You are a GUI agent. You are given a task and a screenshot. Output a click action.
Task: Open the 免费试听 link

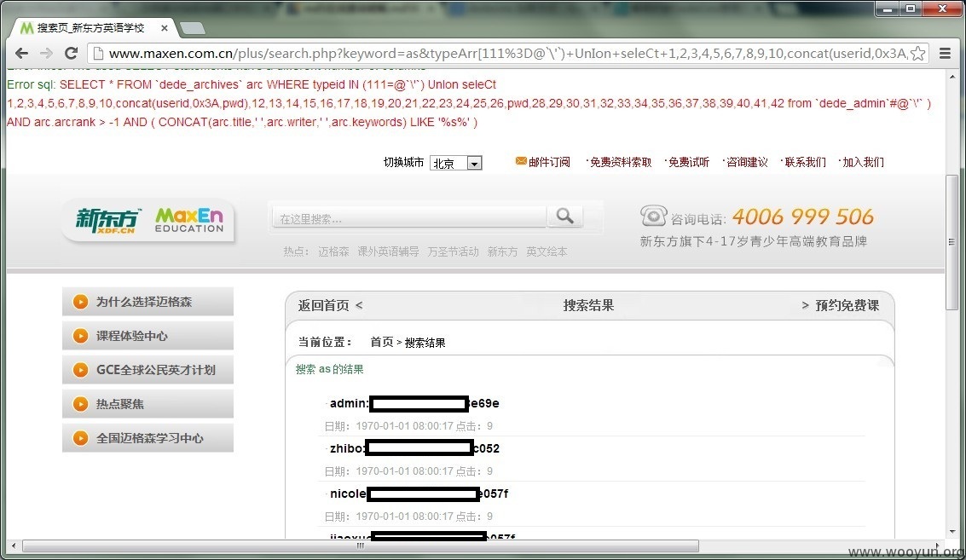pyautogui.click(x=689, y=162)
